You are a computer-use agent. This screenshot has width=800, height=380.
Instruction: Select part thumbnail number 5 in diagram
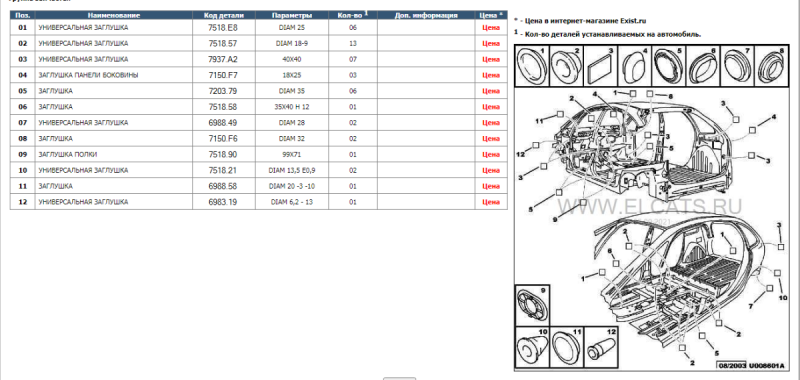[668, 66]
